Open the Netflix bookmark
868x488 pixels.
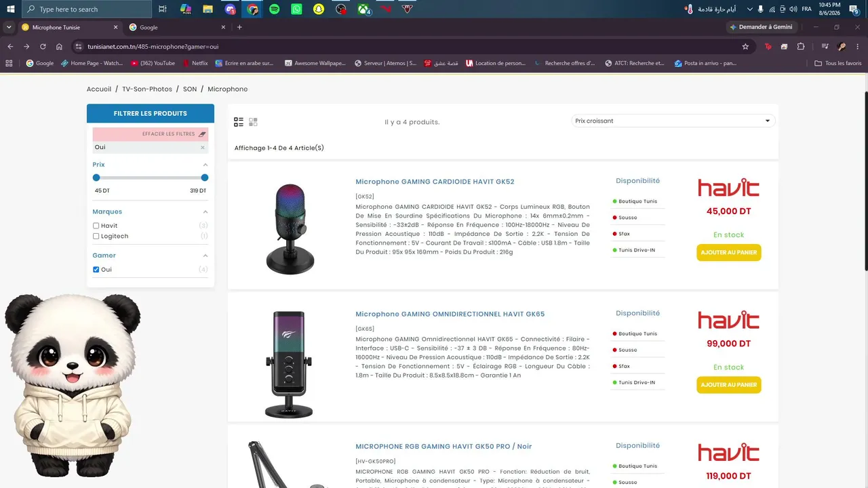click(195, 63)
